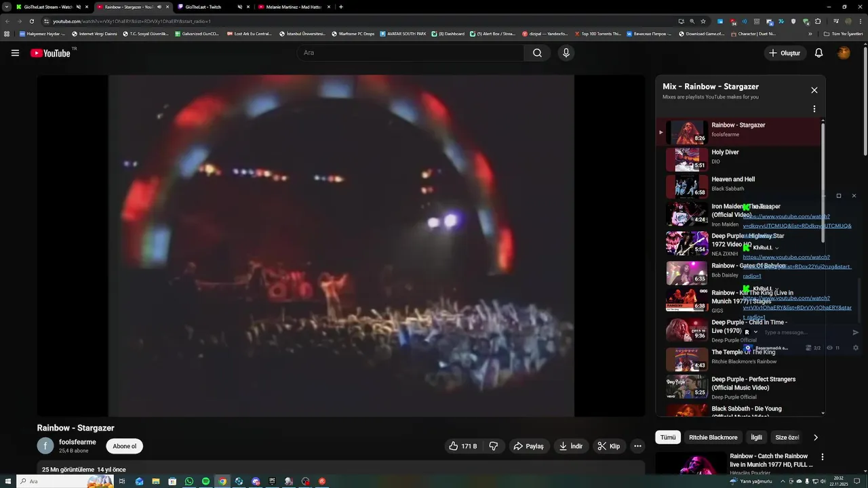This screenshot has height=488, width=868.
Task: Open more actions ellipsis beside Klip
Action: pyautogui.click(x=637, y=446)
